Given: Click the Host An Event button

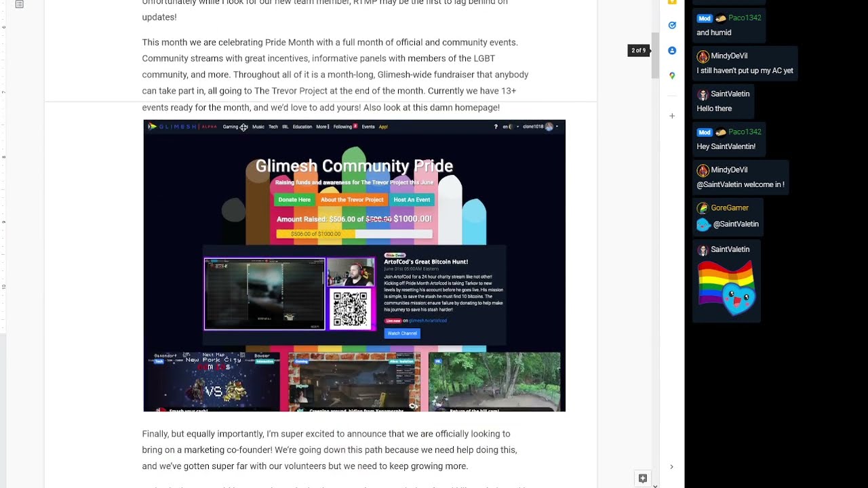Looking at the screenshot, I should (412, 200).
